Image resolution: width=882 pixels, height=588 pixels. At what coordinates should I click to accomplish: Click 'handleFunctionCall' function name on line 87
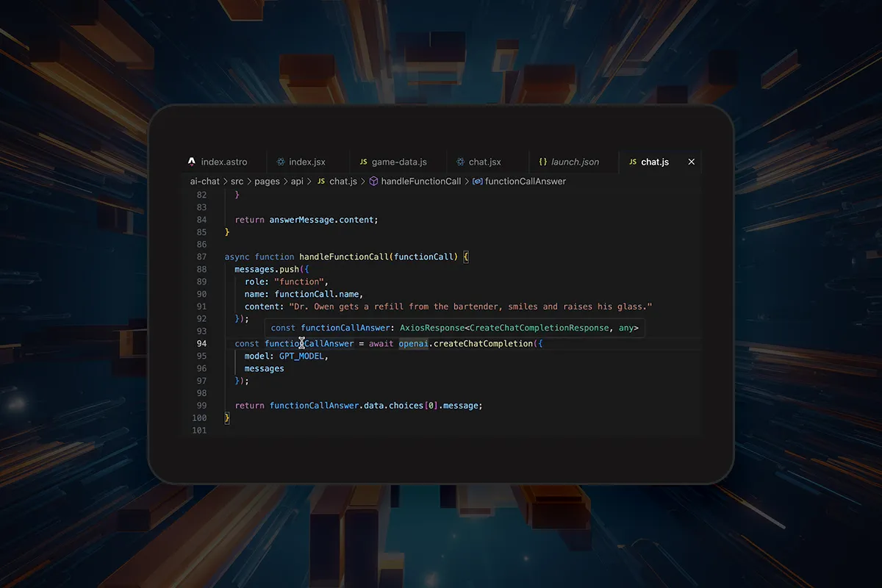pos(343,257)
